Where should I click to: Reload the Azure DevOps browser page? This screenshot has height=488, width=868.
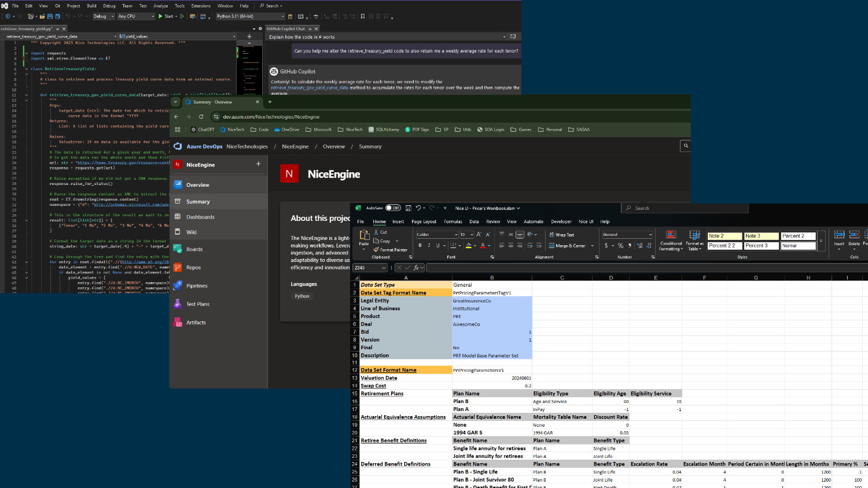pos(201,117)
